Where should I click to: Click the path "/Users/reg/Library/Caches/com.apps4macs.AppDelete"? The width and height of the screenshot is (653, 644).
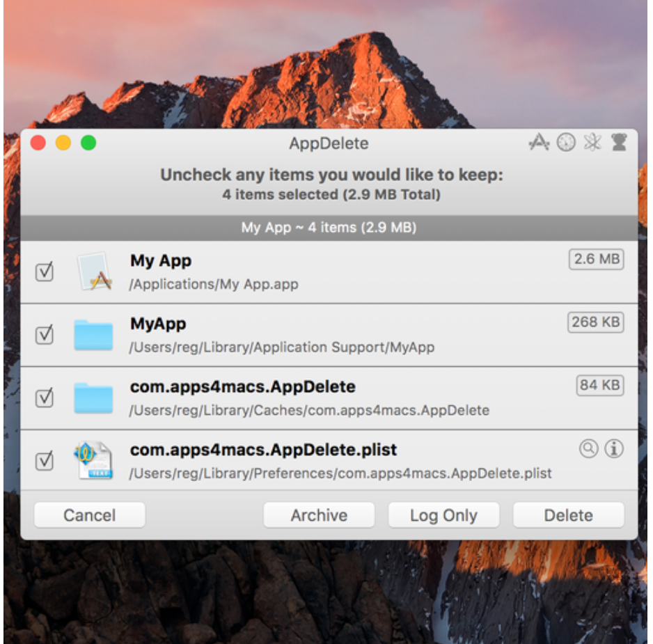309,410
